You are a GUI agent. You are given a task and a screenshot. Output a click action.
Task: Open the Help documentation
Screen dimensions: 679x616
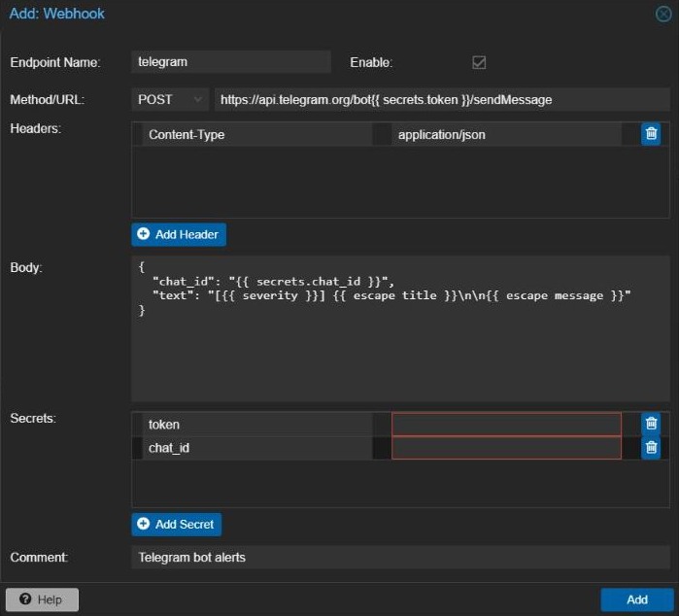(42, 599)
